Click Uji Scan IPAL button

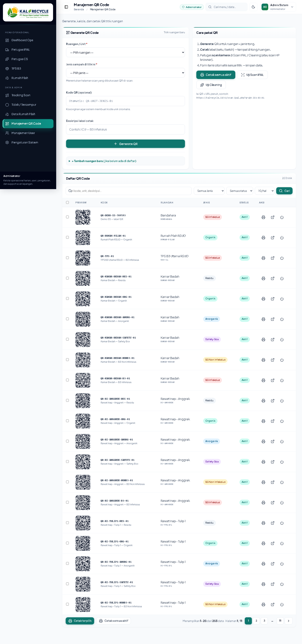[x=252, y=75]
